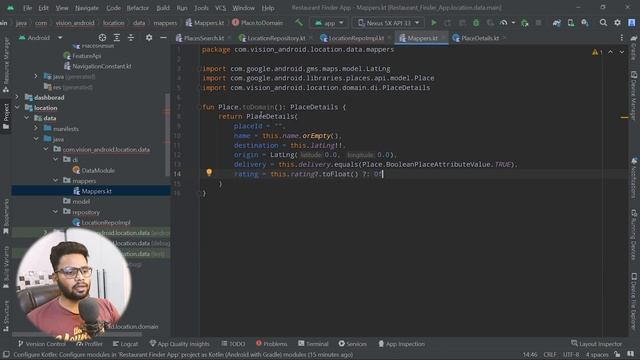Open the profiler options dropdown arrow
This screenshot has height=360, width=640.
tap(513, 23)
